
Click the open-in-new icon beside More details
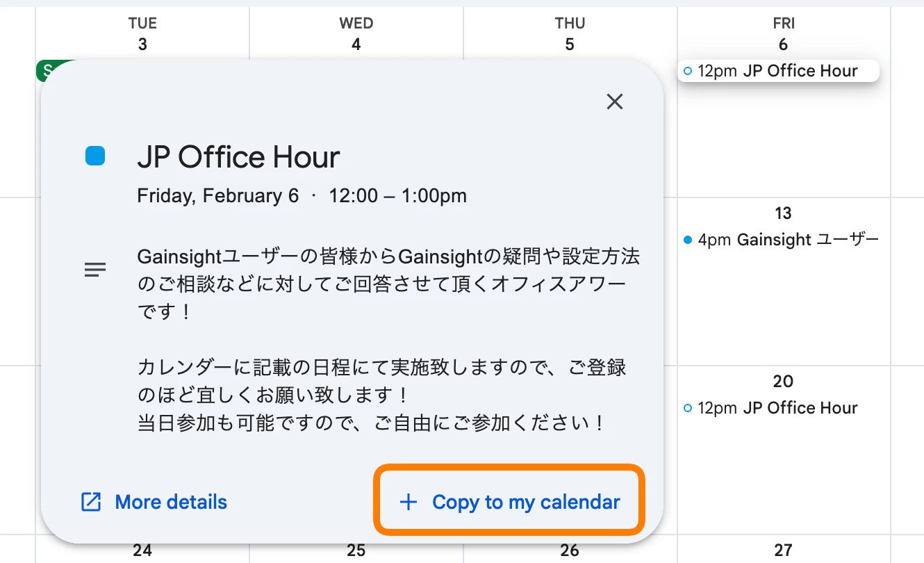[x=91, y=502]
